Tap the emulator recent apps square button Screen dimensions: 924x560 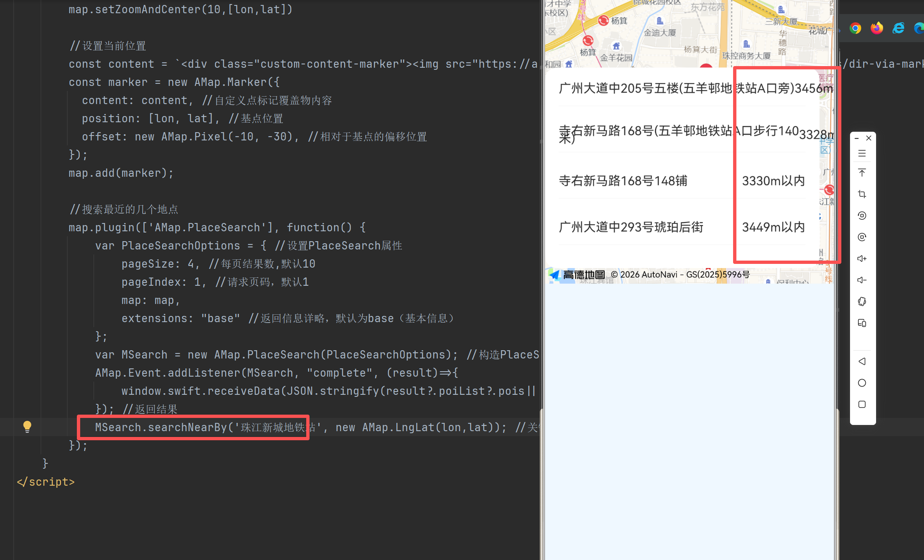(x=862, y=404)
